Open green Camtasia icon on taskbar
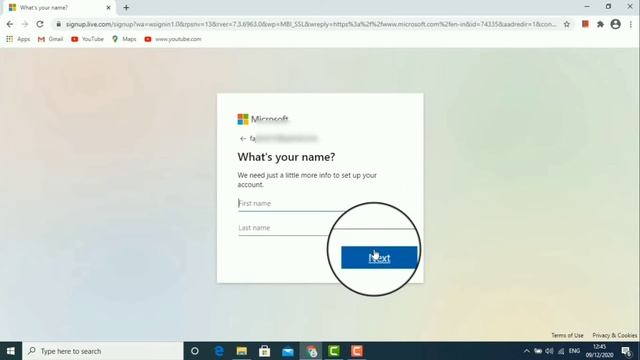 pos(334,351)
